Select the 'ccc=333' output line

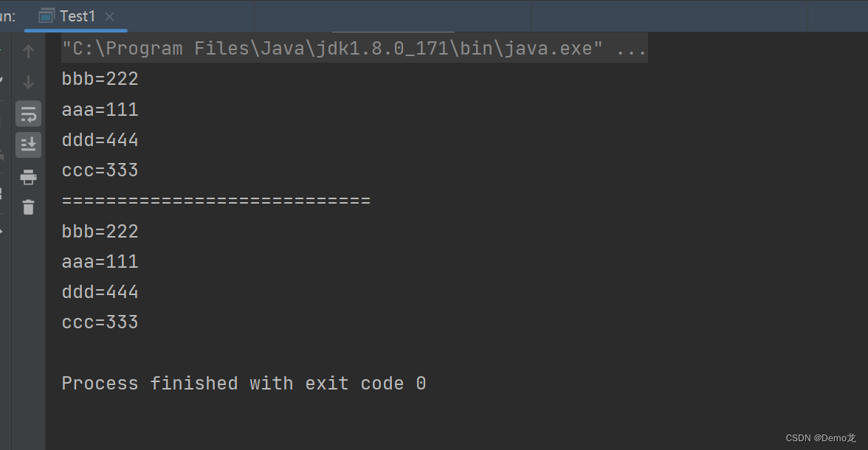100,170
